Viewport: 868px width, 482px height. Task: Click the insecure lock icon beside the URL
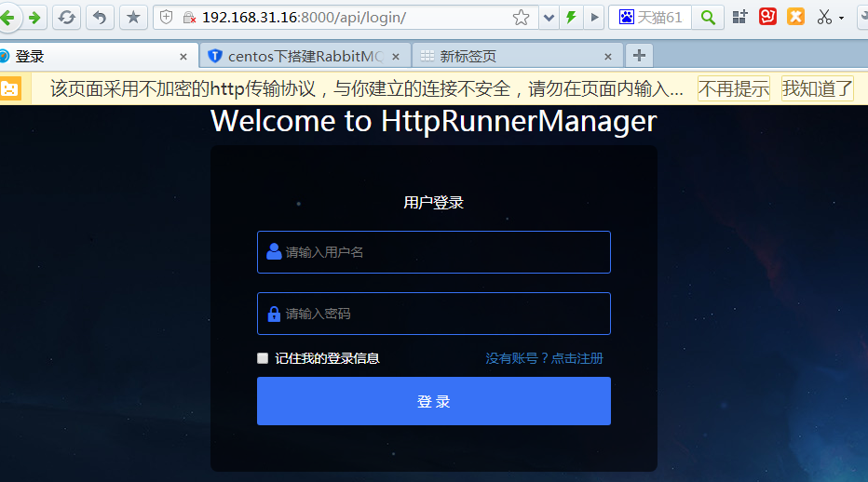[x=189, y=18]
